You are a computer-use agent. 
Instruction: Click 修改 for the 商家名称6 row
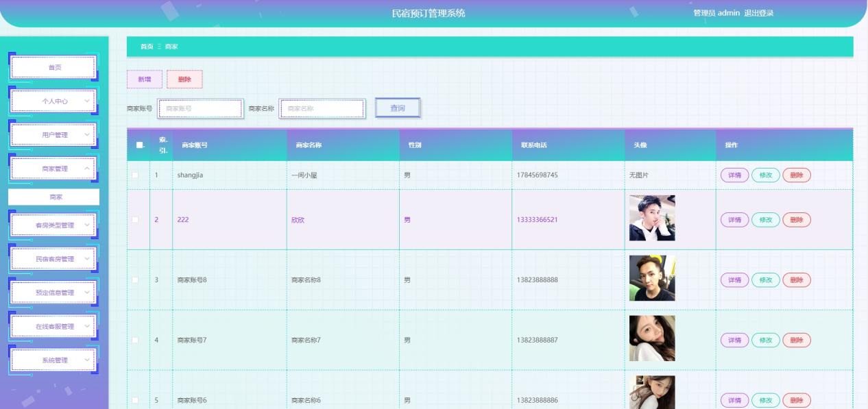click(x=765, y=400)
